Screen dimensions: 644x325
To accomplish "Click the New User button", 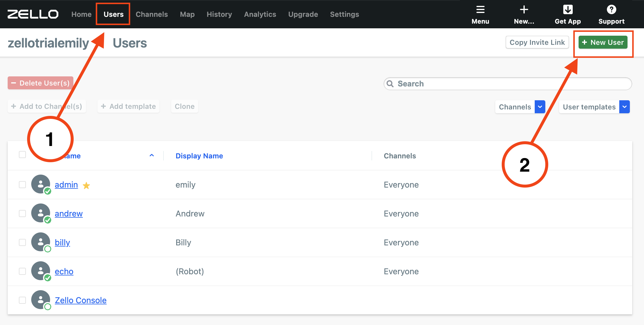I will point(603,42).
